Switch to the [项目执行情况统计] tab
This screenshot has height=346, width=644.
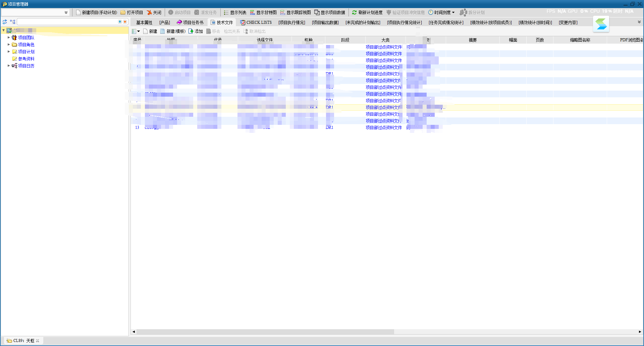point(405,22)
